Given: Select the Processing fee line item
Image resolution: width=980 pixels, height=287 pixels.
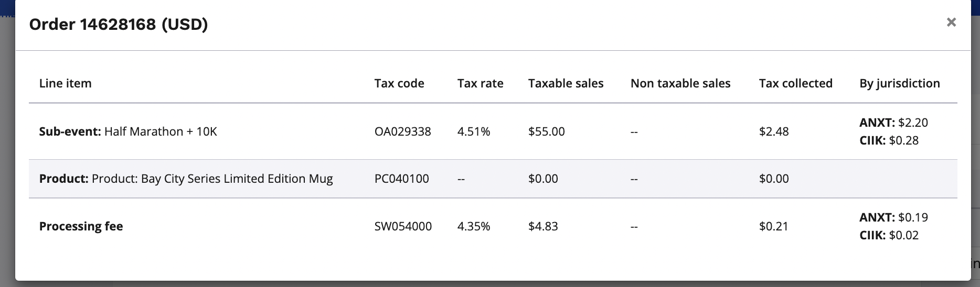Looking at the screenshot, I should tap(81, 226).
